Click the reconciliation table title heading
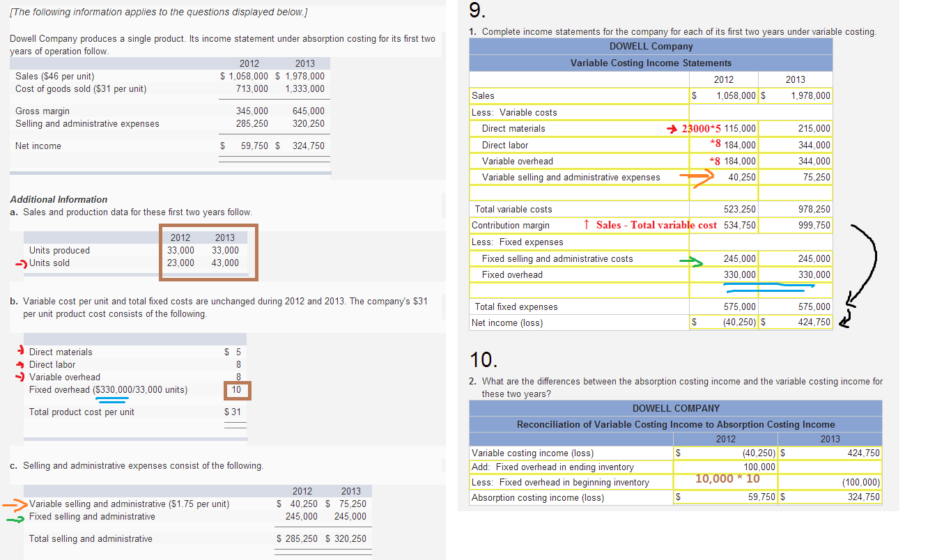944x560 pixels. click(x=676, y=424)
